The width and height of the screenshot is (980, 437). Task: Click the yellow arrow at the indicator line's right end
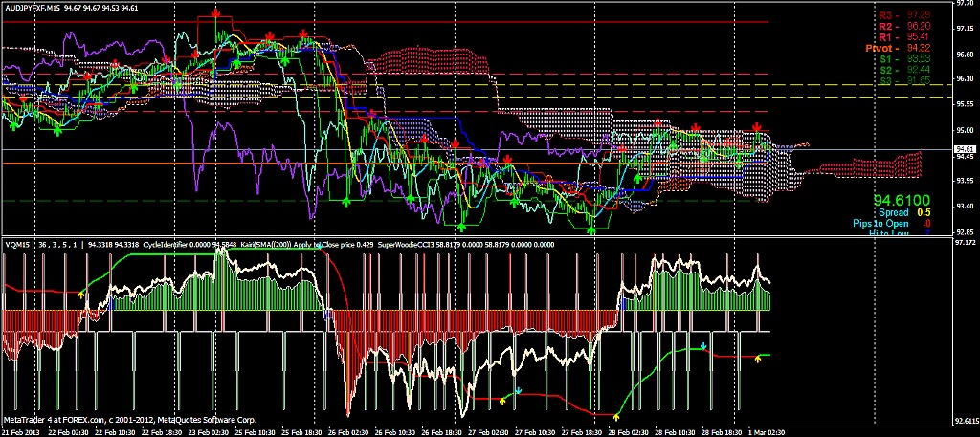tap(758, 359)
